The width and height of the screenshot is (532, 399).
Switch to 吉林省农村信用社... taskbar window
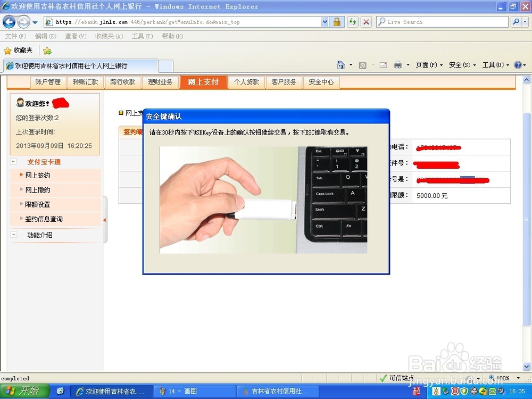pyautogui.click(x=278, y=391)
